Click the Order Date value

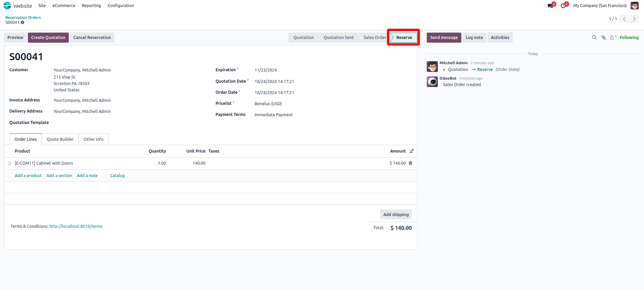pyautogui.click(x=274, y=93)
